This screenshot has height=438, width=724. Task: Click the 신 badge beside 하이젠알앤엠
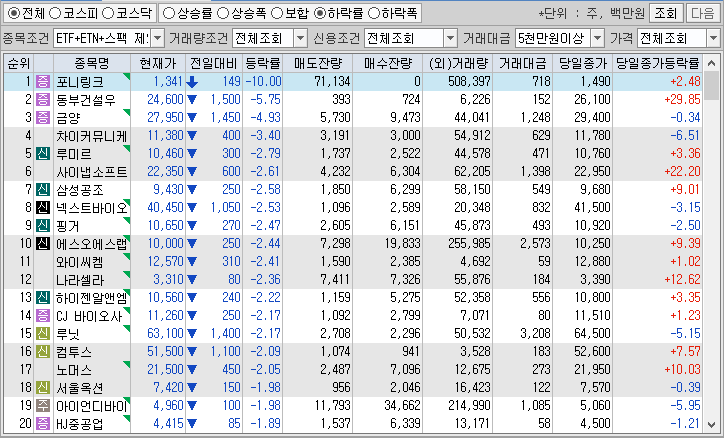[x=43, y=298]
